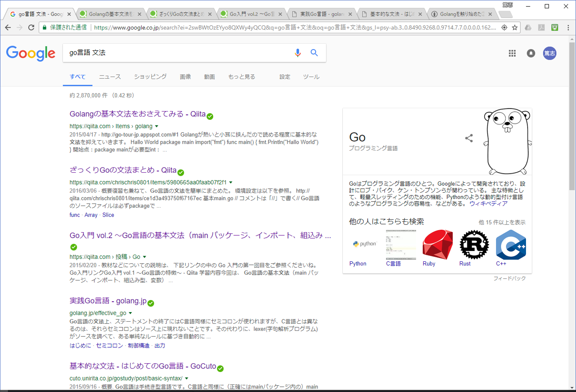Click into the Google search box
The width and height of the screenshot is (576, 392).
176,53
